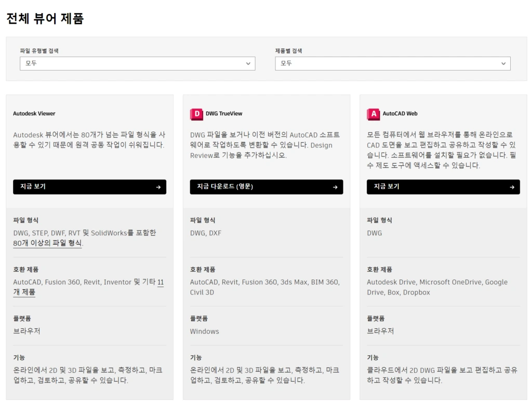Screen dimensions: 532x403
Task: Click the AutoCAD Web red A icon
Action: 373,114
